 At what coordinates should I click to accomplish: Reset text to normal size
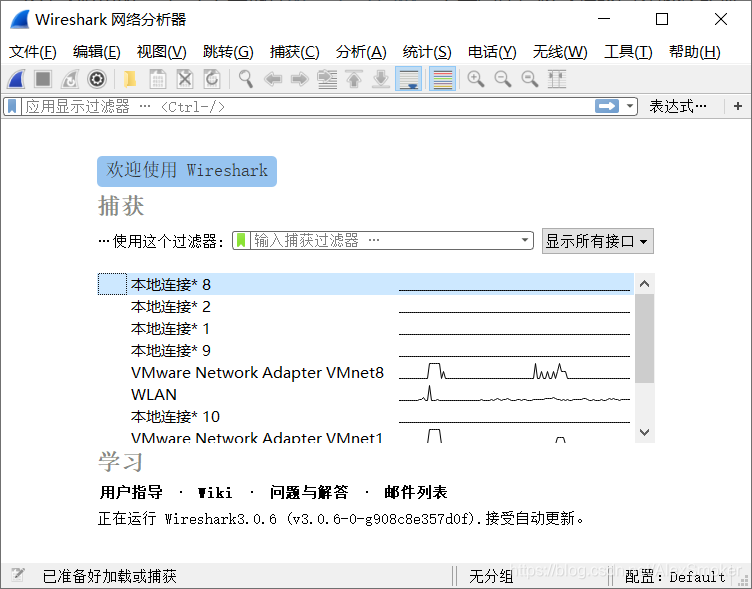point(529,79)
